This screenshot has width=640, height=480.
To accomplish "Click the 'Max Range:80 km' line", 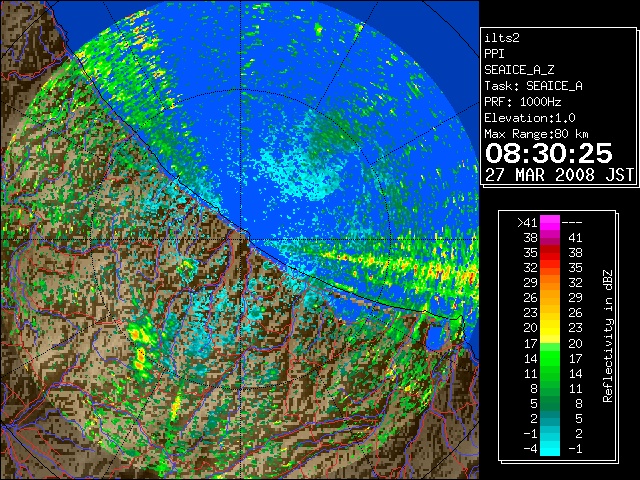I will (x=536, y=134).
